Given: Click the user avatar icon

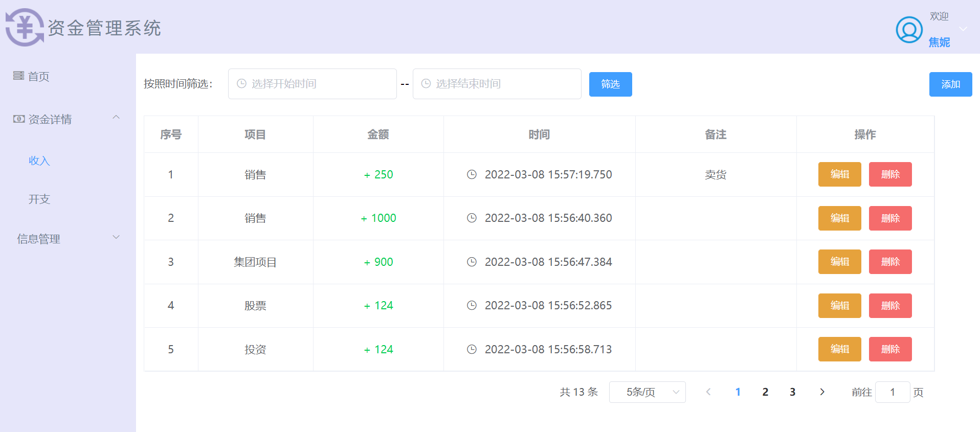Looking at the screenshot, I should (909, 30).
